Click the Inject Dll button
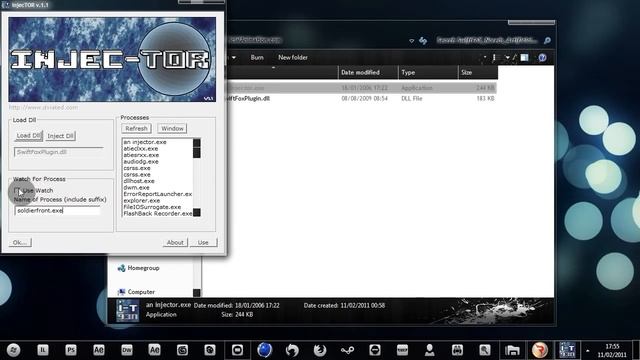Screen dimensions: 640x360 click(x=60, y=136)
